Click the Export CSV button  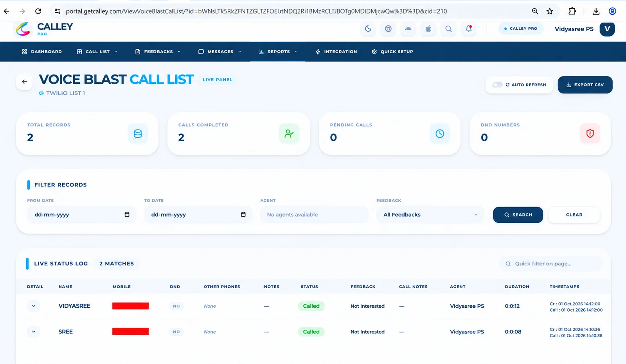pyautogui.click(x=585, y=84)
